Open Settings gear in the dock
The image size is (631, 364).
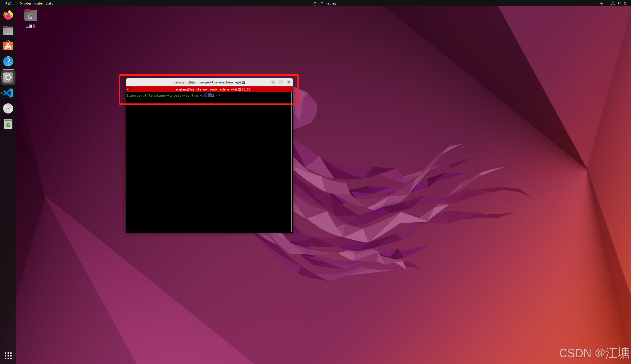(x=8, y=78)
